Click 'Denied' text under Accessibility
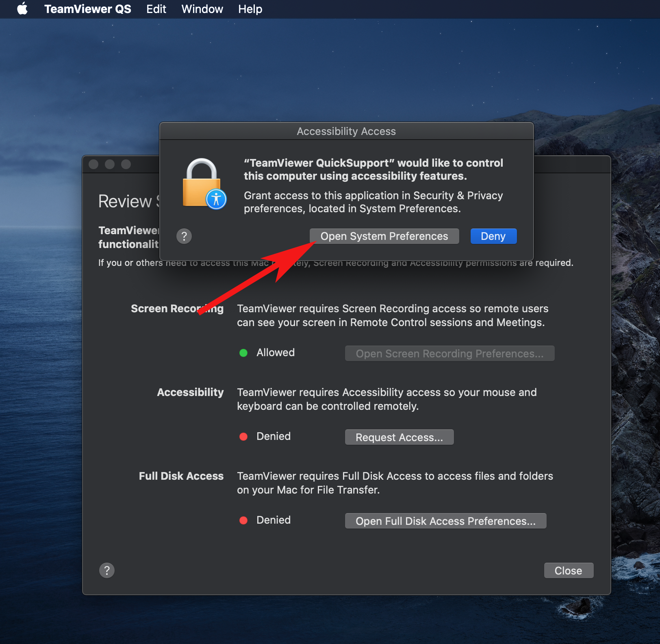The image size is (660, 644). click(274, 436)
